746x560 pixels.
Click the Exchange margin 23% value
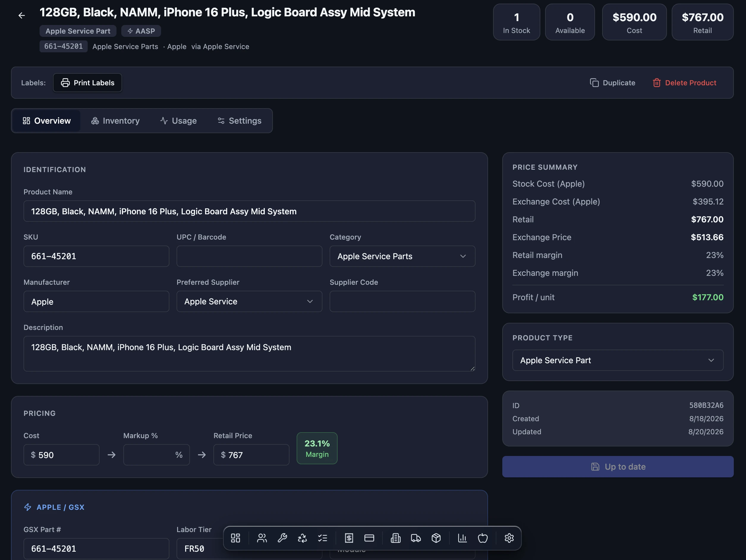(714, 273)
